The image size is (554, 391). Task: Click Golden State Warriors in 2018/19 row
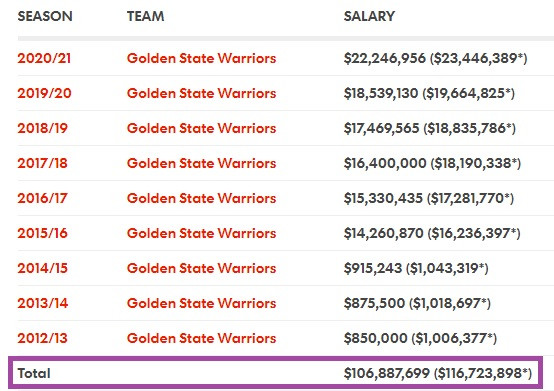pos(201,128)
